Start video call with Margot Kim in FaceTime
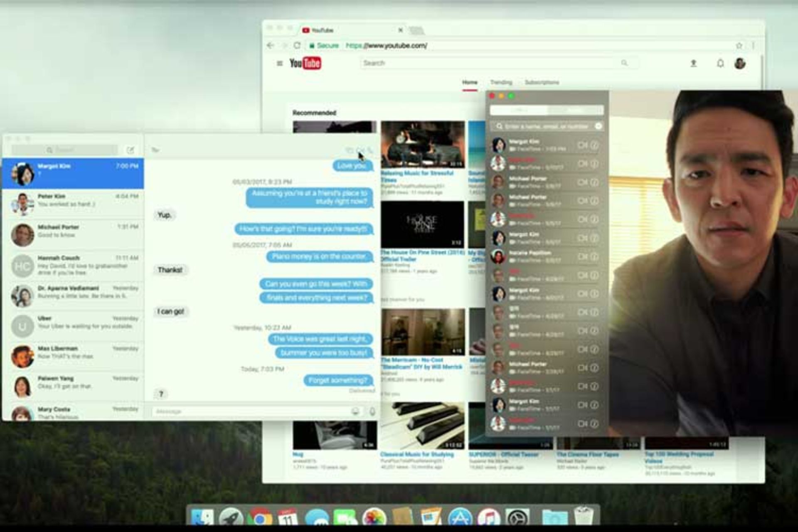Screen dimensions: 798x532 (x=582, y=145)
